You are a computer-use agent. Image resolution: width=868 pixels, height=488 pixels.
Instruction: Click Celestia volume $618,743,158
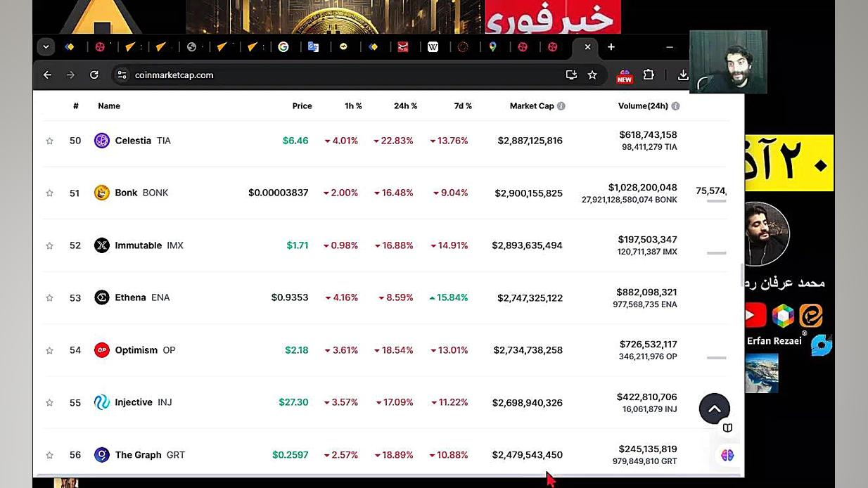[648, 135]
